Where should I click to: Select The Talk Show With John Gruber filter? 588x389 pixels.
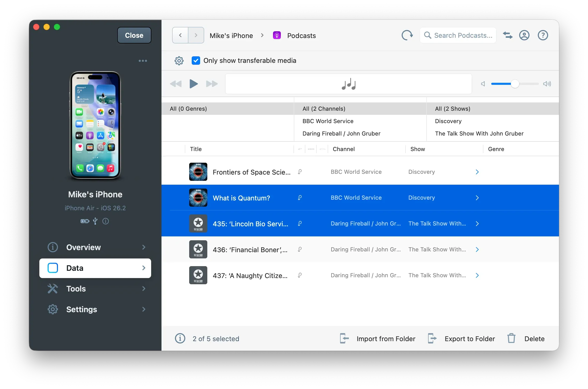click(x=479, y=133)
